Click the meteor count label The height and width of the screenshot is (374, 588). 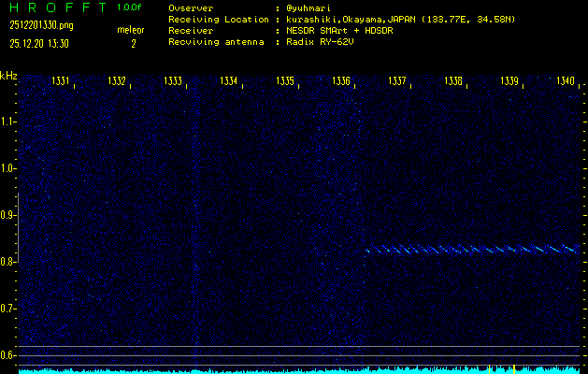[x=131, y=29]
